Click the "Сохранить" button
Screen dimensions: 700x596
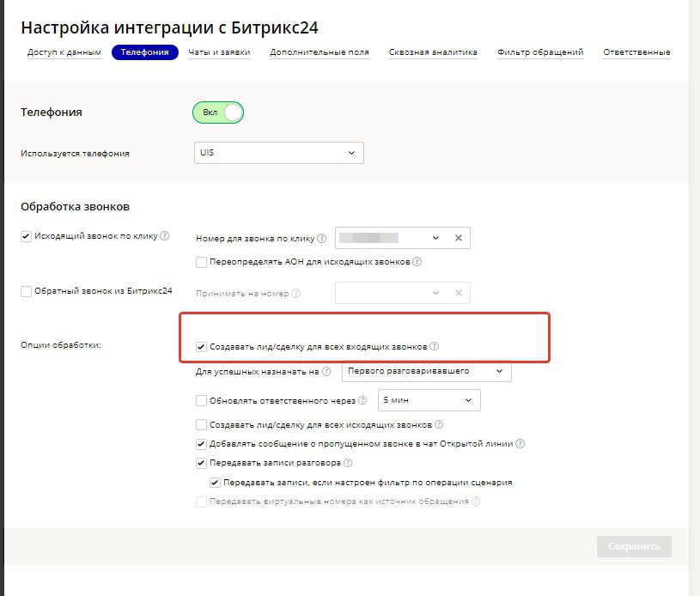point(634,546)
